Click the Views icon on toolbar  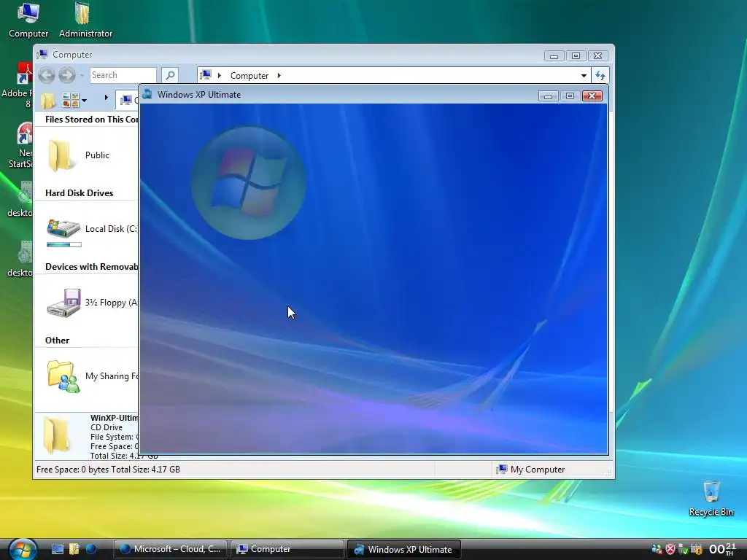point(71,100)
